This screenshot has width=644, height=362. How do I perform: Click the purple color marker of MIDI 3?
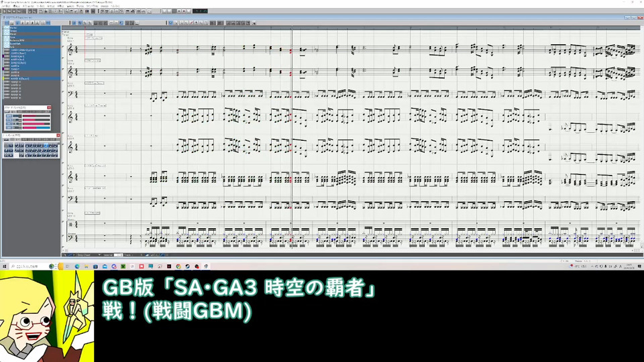[3, 56]
